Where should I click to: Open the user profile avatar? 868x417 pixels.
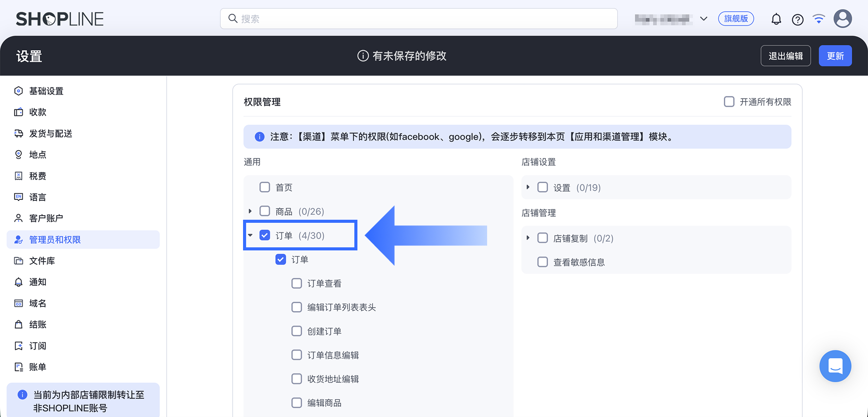click(x=842, y=19)
